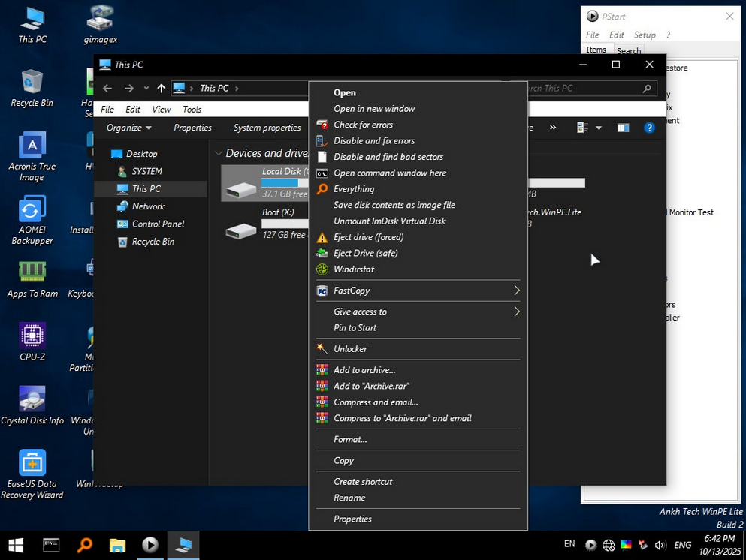
Task: Open CPU-Z desktop icon
Action: coord(32,336)
